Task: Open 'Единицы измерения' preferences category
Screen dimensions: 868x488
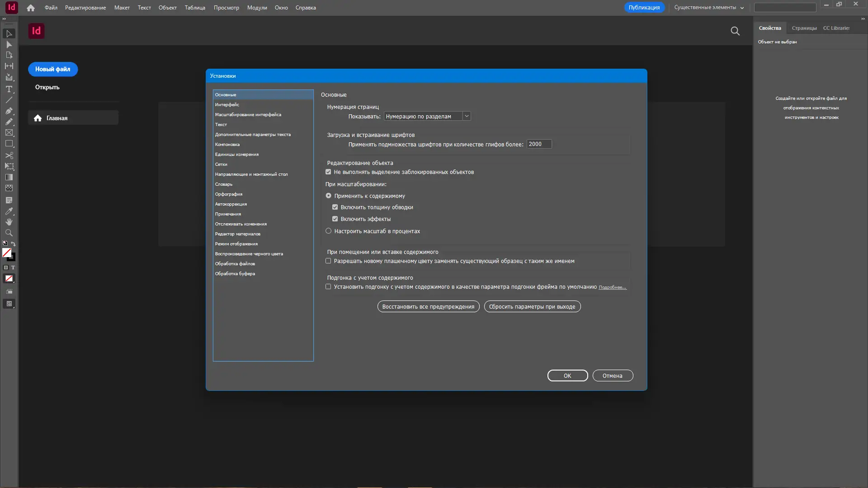Action: coord(236,154)
